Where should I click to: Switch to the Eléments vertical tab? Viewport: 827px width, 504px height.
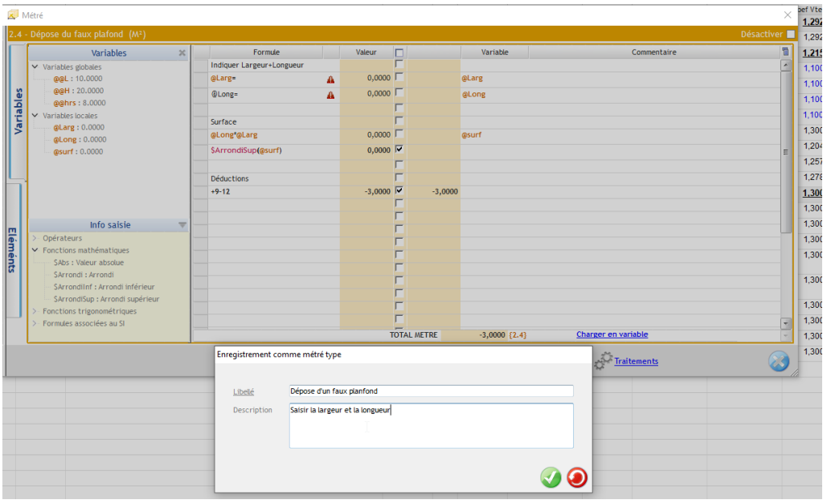[14, 249]
